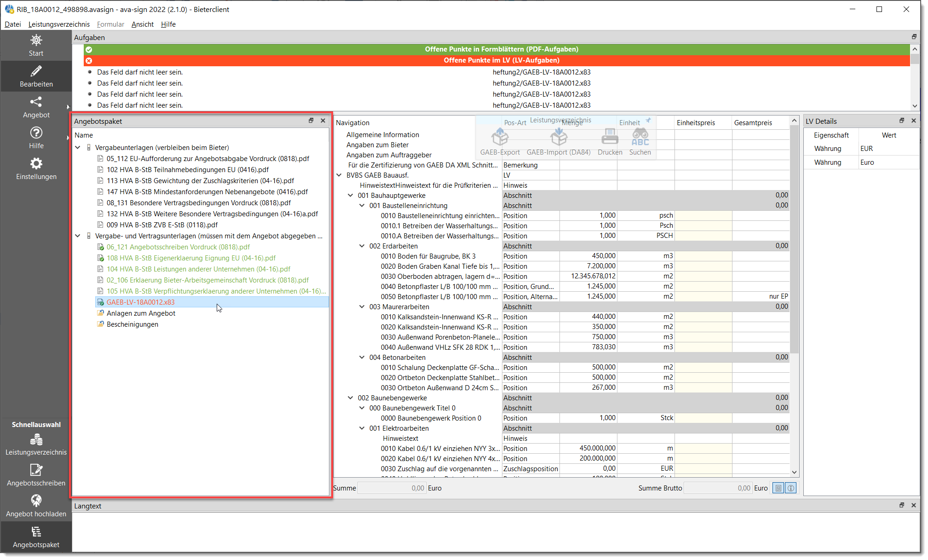Select the Bearbeiten pencil icon
Image resolution: width=928 pixels, height=560 pixels.
tap(36, 71)
